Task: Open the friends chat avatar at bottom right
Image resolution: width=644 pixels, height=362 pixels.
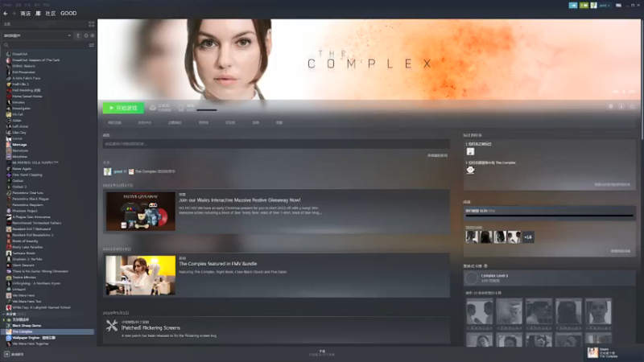Action: 592,352
